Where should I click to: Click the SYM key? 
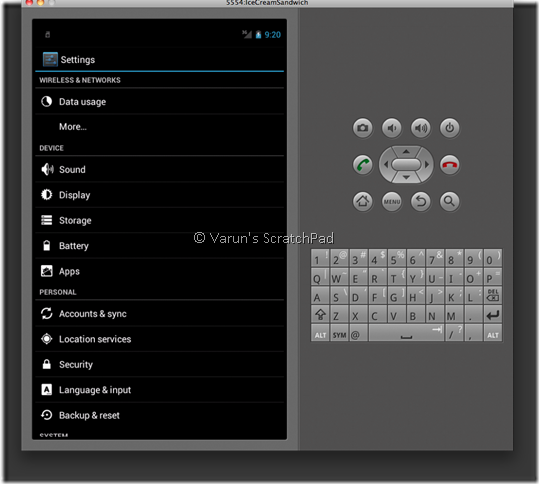339,333
